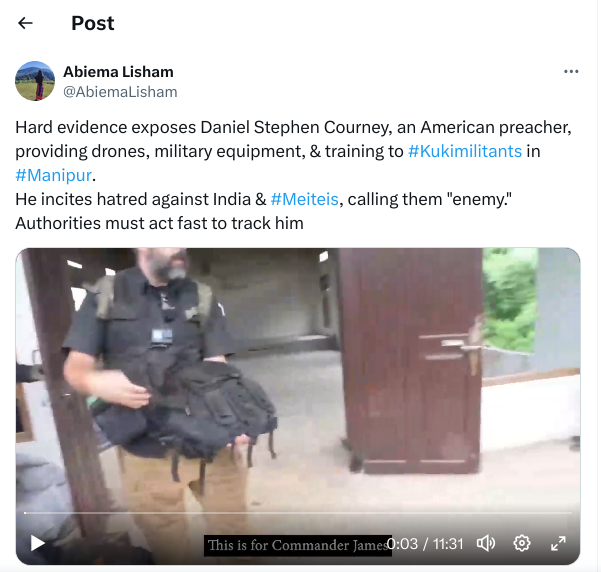The image size is (601, 572).
Task: Open Abiema Lisham's profile avatar
Action: click(35, 81)
